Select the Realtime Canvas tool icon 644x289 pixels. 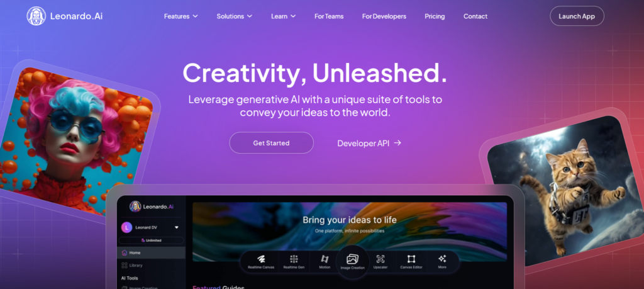click(x=261, y=259)
